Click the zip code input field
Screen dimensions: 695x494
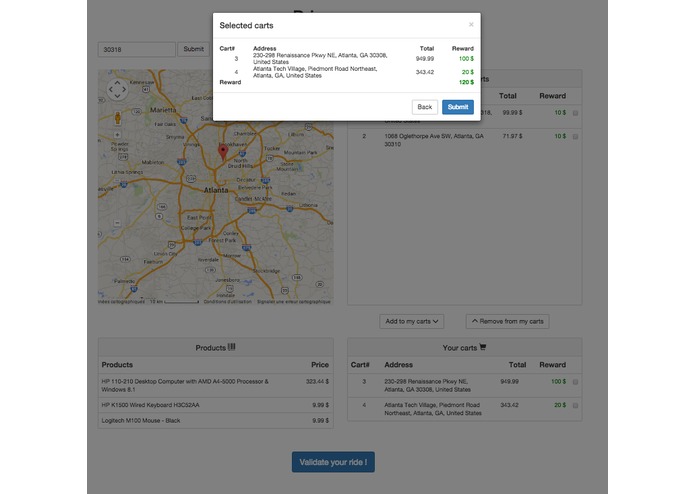pos(137,49)
